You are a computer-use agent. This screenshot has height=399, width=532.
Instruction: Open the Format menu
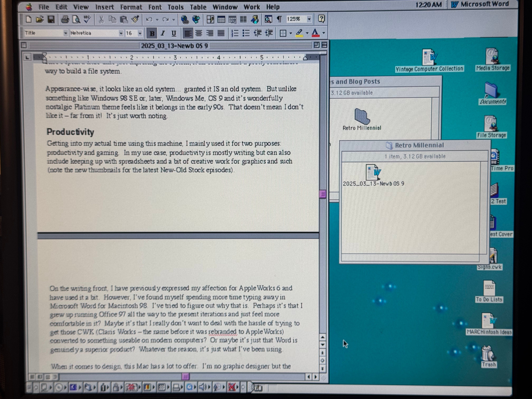[x=131, y=7]
